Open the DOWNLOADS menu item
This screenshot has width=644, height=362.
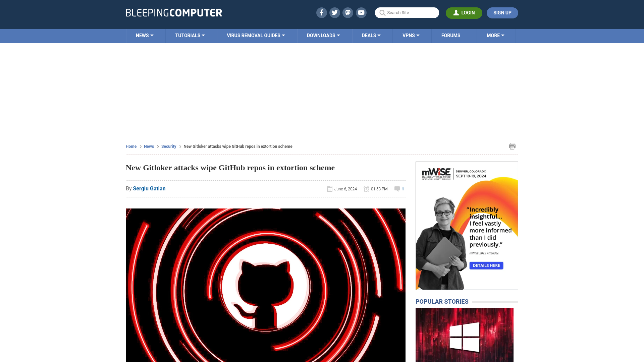(323, 35)
